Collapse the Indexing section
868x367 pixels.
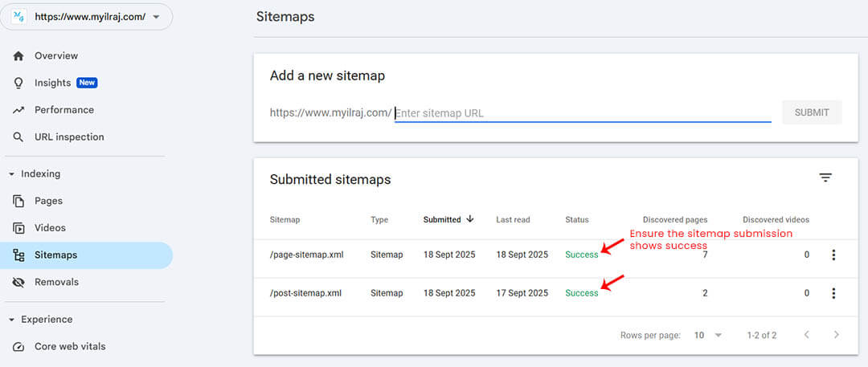[x=12, y=173]
